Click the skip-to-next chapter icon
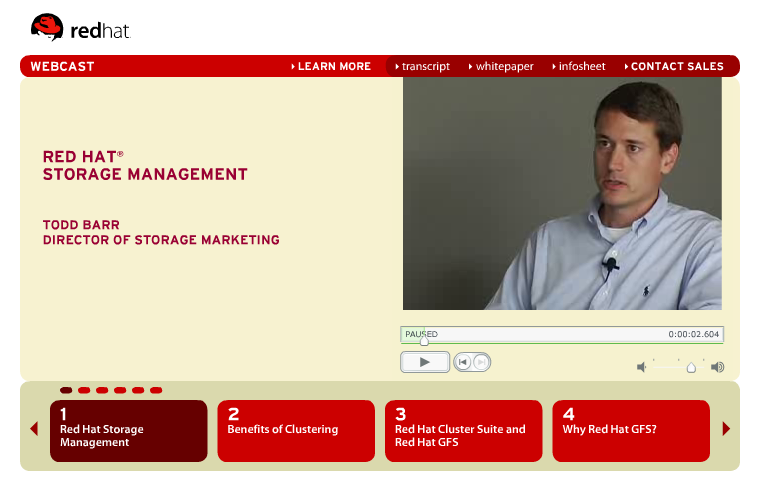This screenshot has width=760, height=480. point(481,363)
